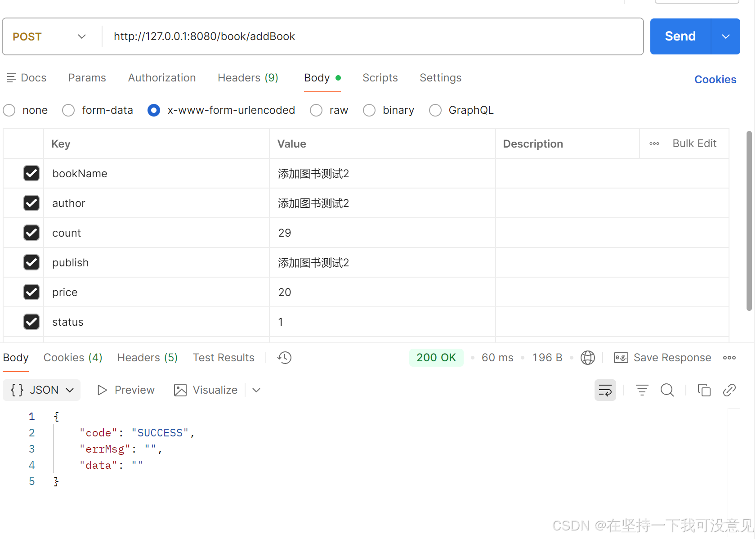Open the Headers (9) request tab
756x539 pixels.
pos(248,78)
